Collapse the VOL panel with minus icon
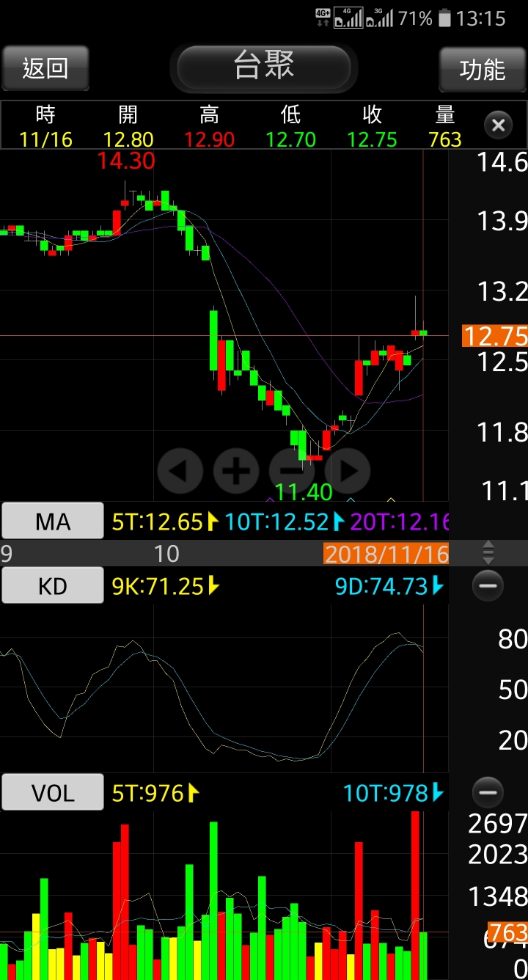This screenshot has width=528, height=980. pyautogui.click(x=488, y=792)
